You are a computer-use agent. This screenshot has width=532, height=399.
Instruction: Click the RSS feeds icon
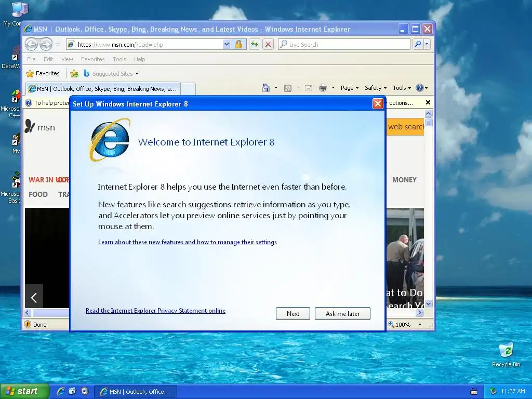pyautogui.click(x=288, y=88)
